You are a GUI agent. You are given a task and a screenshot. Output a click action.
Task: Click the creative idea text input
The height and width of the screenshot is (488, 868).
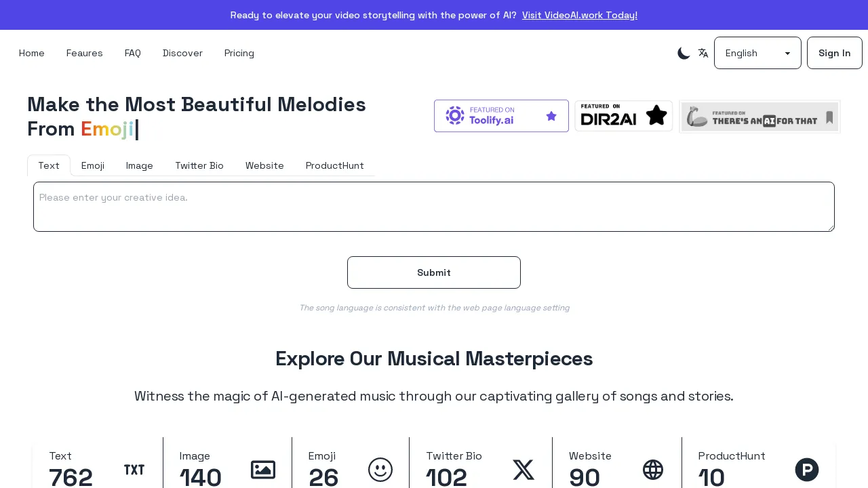pyautogui.click(x=434, y=206)
